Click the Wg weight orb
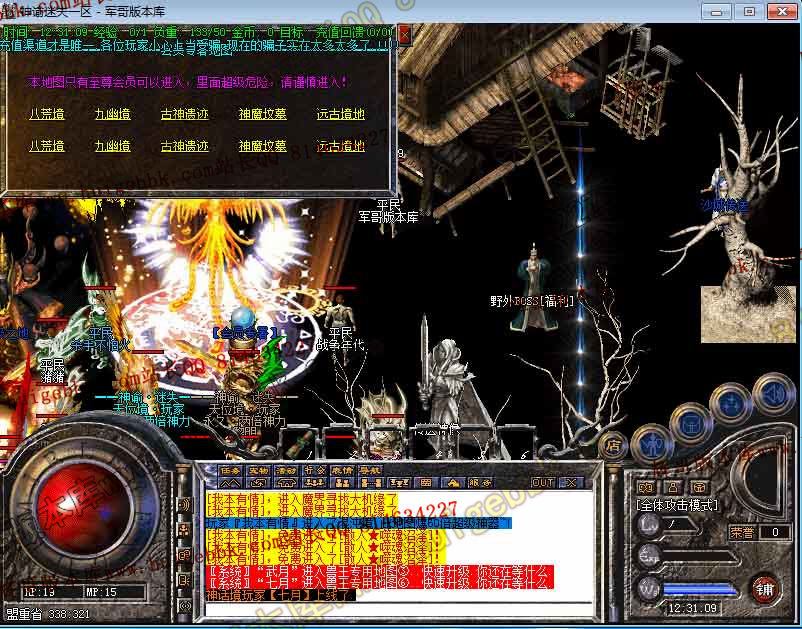Screen dimensions: 802x629 click(x=650, y=589)
